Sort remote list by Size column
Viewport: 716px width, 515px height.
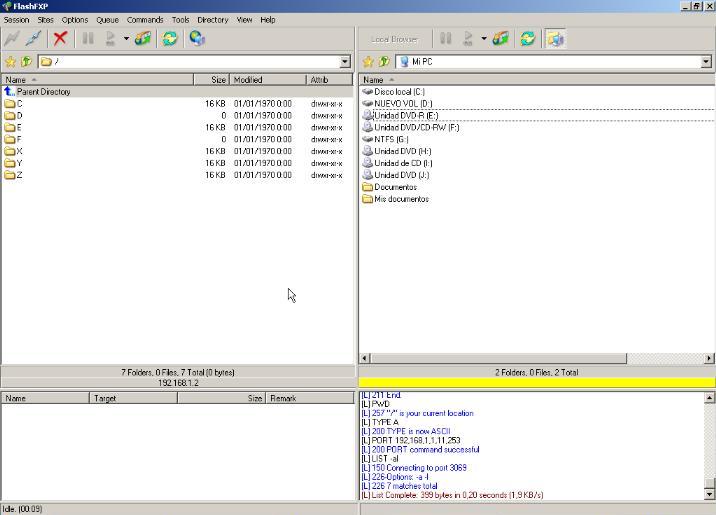point(212,80)
